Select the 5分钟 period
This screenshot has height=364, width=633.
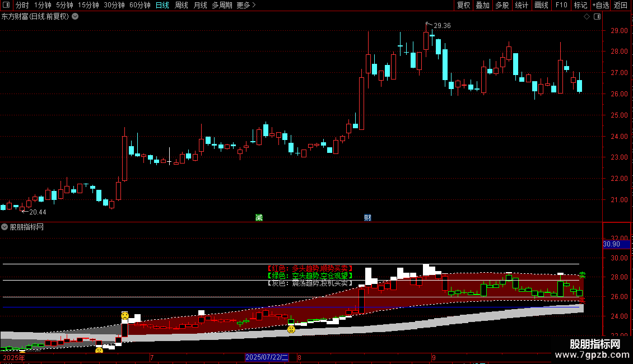(x=64, y=5)
